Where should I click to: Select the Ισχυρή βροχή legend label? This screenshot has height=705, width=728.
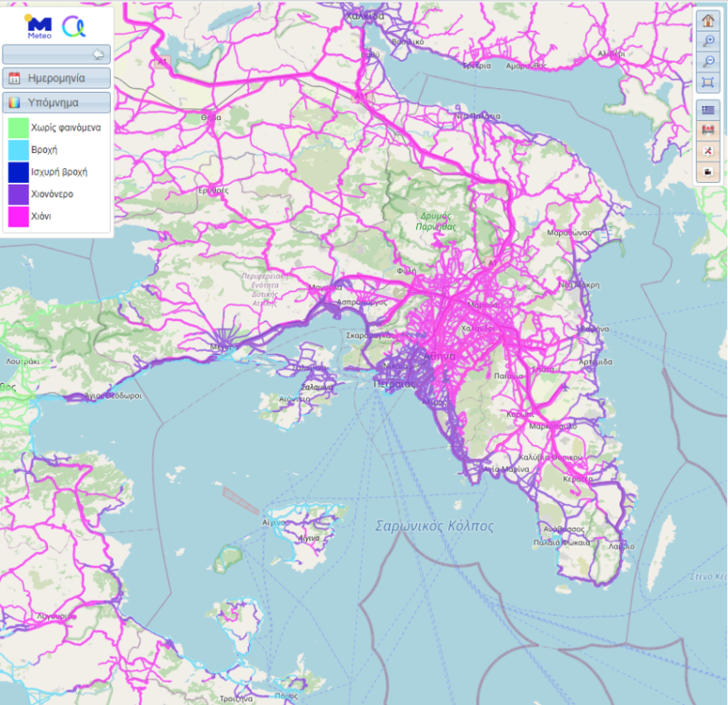coord(59,172)
